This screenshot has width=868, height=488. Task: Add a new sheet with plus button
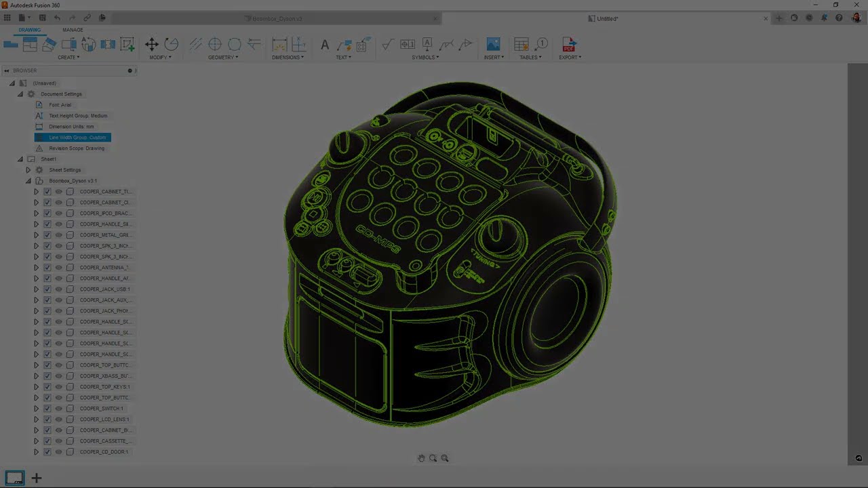37,479
